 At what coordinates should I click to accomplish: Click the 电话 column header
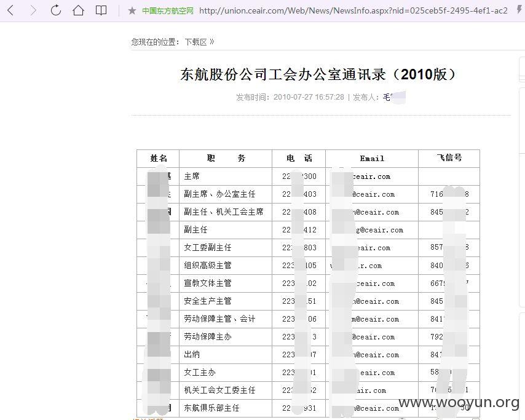(299, 158)
